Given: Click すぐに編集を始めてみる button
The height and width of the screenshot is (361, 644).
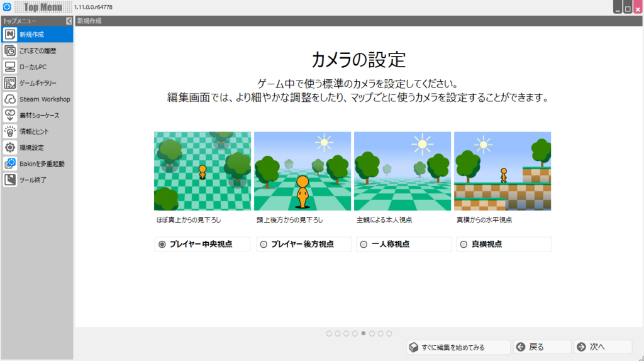Looking at the screenshot, I should click(x=457, y=347).
